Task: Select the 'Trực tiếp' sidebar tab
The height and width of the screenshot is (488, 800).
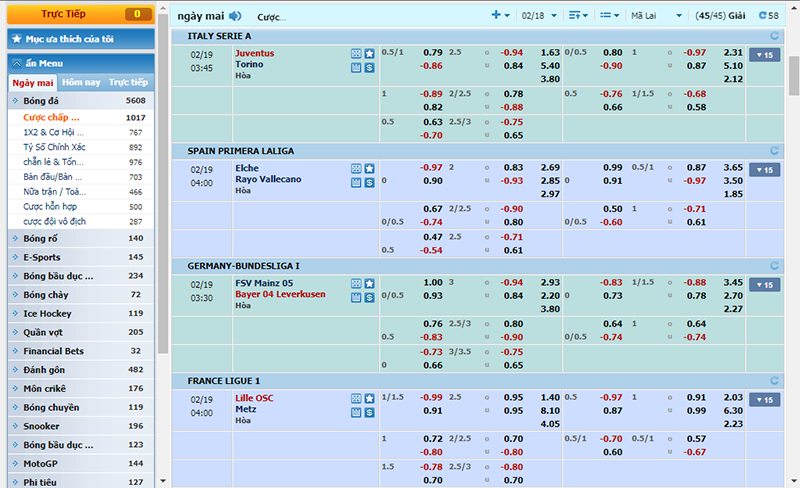Action: point(128,82)
